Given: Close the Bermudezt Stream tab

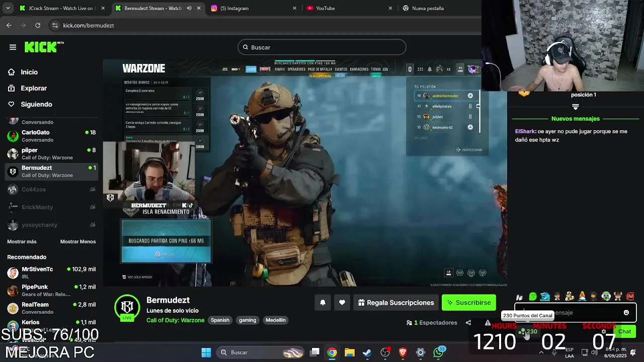Looking at the screenshot, I should (x=199, y=8).
